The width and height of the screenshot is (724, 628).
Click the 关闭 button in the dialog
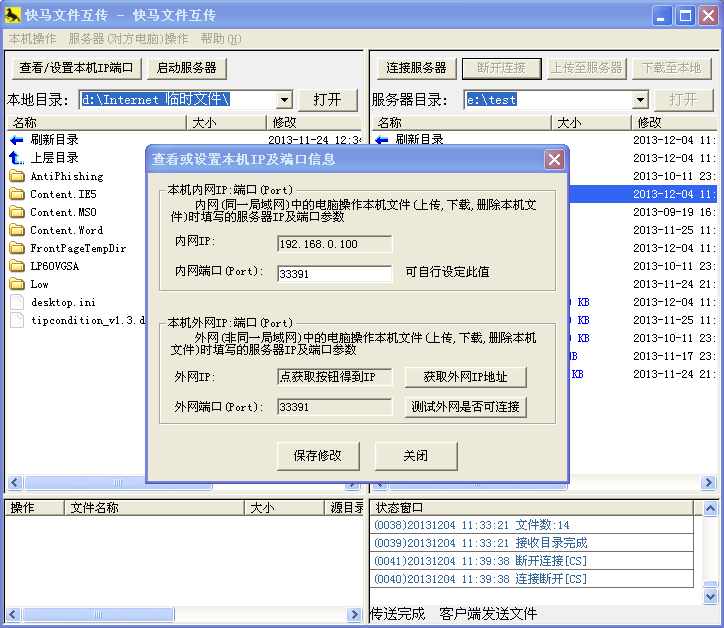tap(416, 456)
